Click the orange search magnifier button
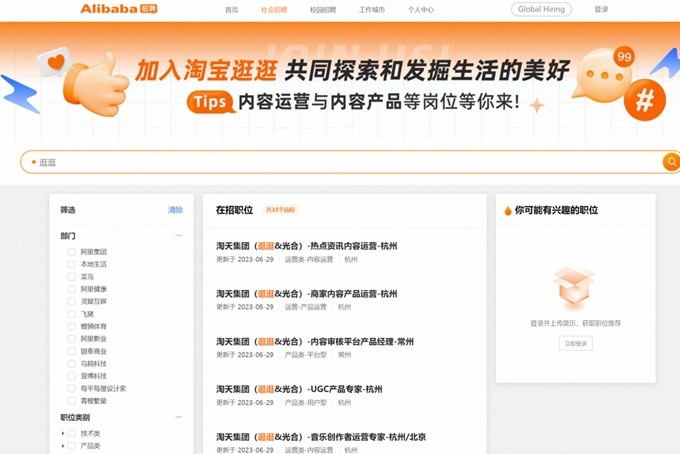 pos(671,162)
